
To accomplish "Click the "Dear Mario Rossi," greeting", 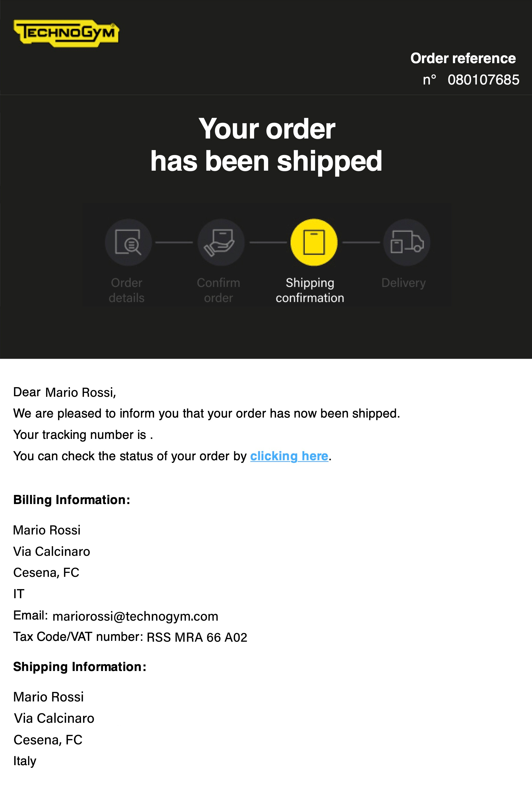I will tap(65, 392).
